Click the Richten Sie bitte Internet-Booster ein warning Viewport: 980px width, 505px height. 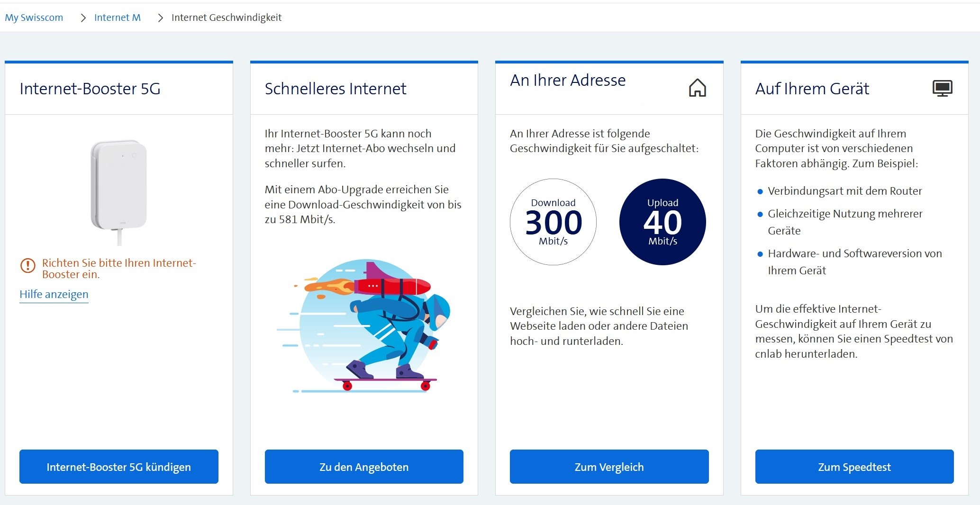coord(118,268)
